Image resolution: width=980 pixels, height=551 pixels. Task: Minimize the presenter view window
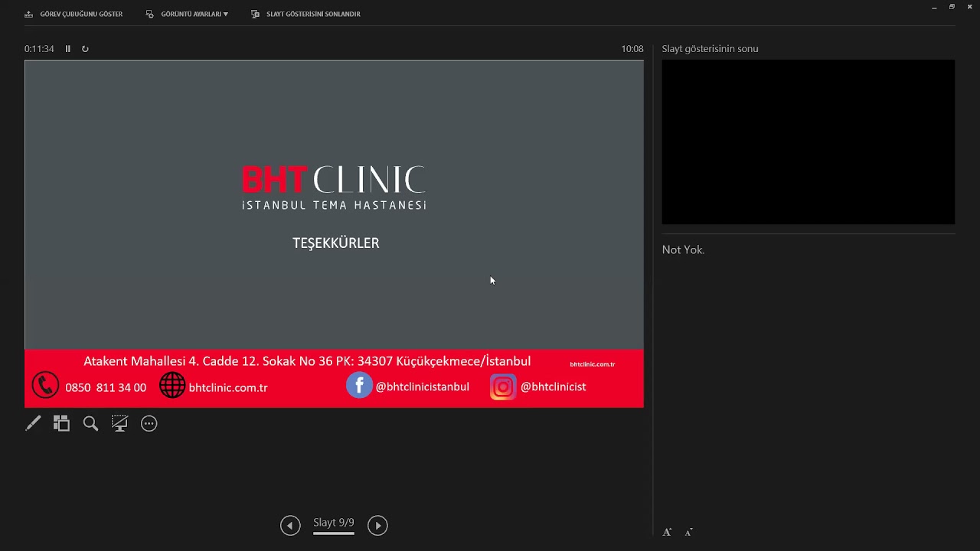[x=934, y=7]
